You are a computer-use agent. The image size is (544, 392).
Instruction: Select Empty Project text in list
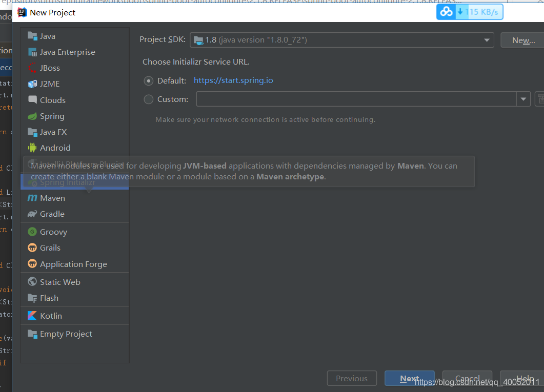[66, 334]
